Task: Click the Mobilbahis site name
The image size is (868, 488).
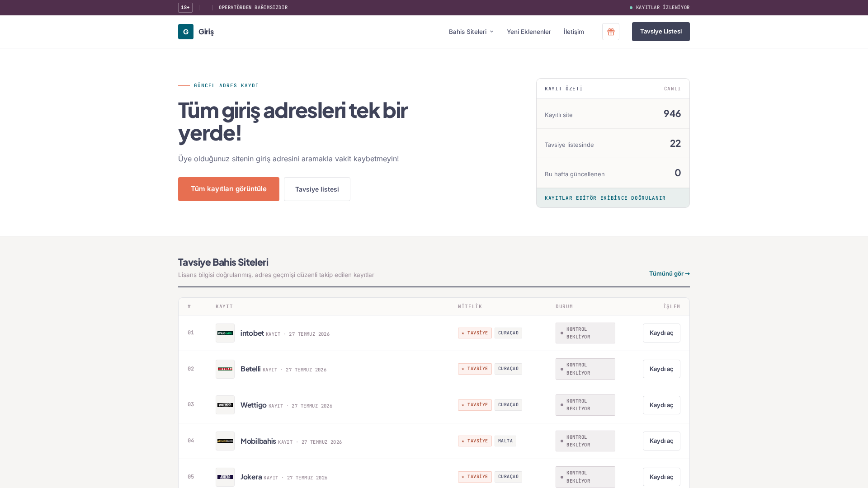Action: (x=258, y=441)
